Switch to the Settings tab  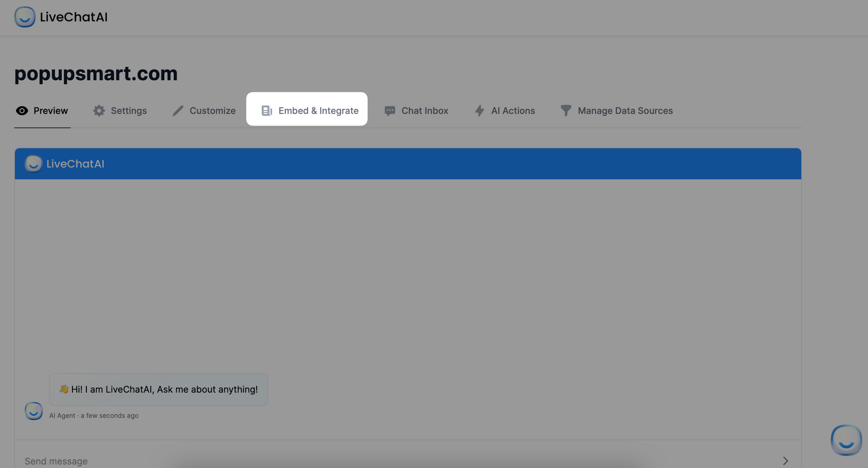click(x=120, y=111)
